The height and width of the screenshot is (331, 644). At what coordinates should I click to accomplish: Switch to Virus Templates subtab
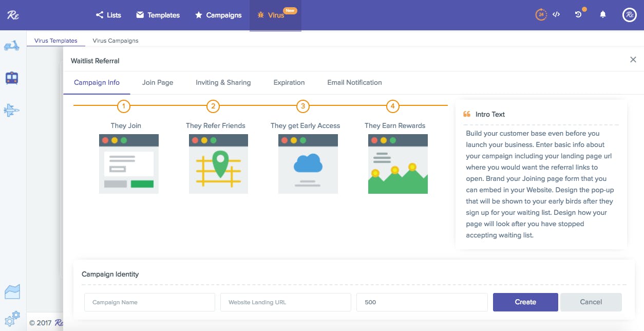tap(56, 41)
